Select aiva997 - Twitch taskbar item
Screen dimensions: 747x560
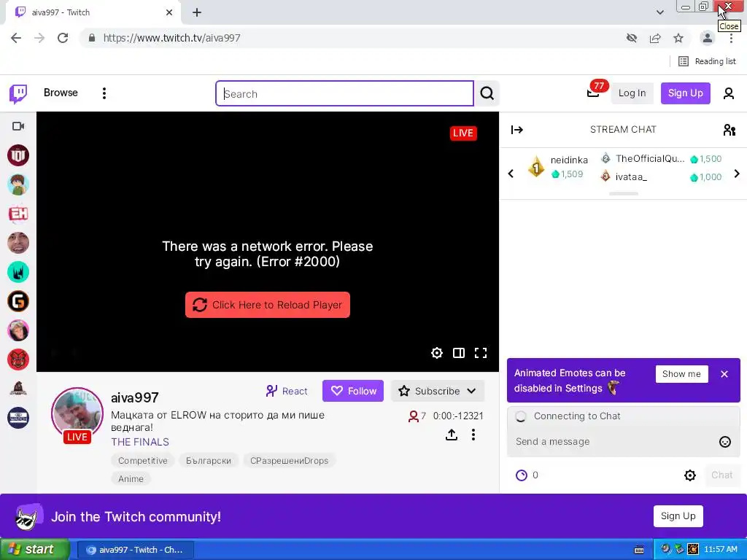coord(135,550)
